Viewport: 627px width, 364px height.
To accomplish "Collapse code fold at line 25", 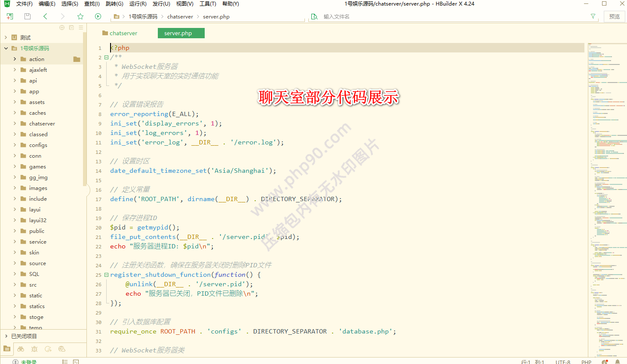I will coord(106,275).
